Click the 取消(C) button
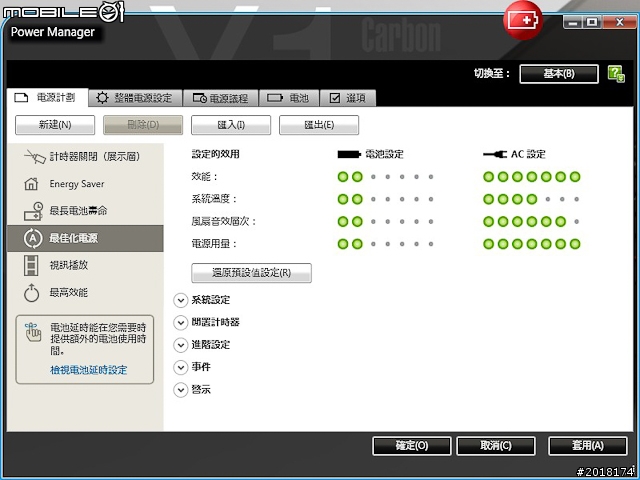Viewport: 640px width, 480px height. [496, 446]
